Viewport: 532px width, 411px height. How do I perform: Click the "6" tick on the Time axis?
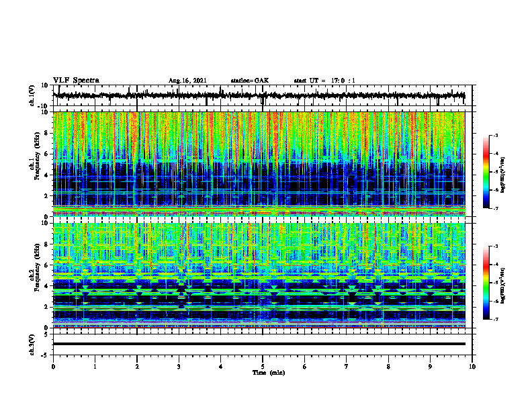tap(305, 367)
